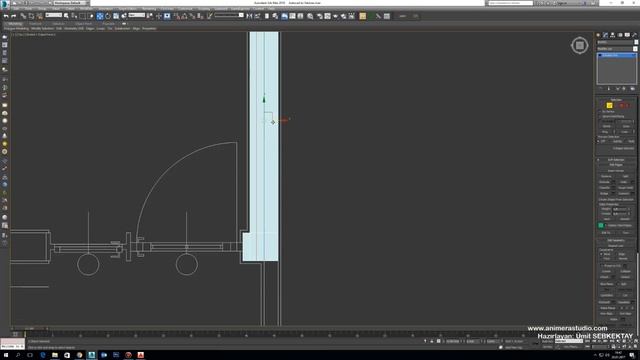Activate the Select and Link tool
This screenshot has width=640, height=360.
tap(23, 16)
